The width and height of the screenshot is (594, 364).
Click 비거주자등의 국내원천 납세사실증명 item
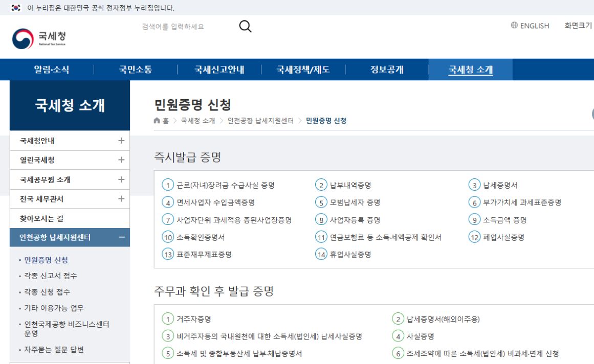[x=269, y=336]
